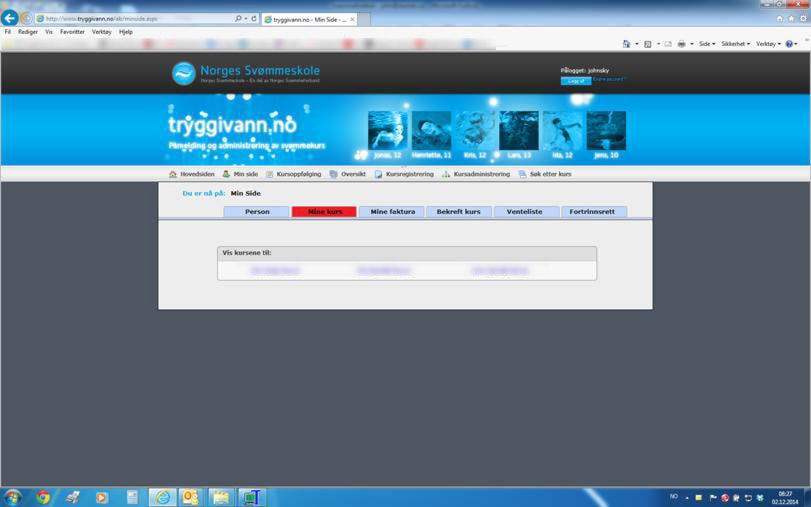Image resolution: width=811 pixels, height=507 pixels.
Task: Open Søk etter kurs navigation link
Action: [x=545, y=174]
